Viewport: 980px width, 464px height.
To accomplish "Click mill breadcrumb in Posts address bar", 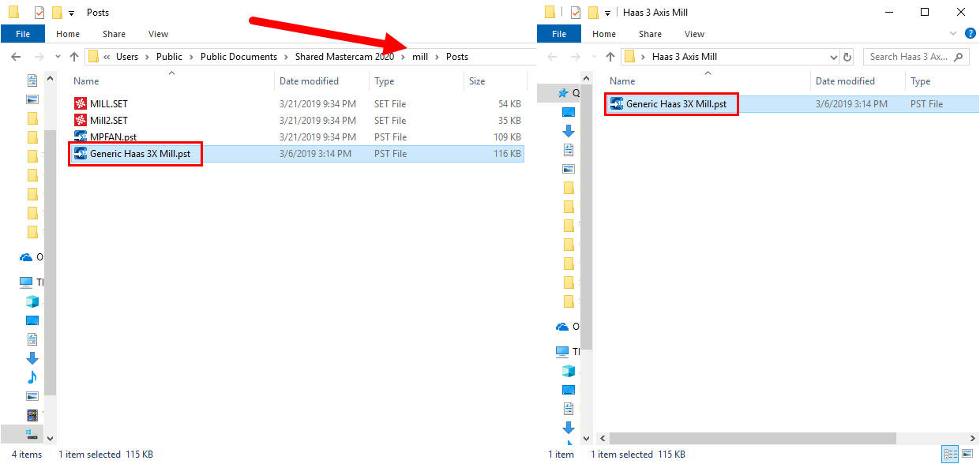I will click(420, 57).
